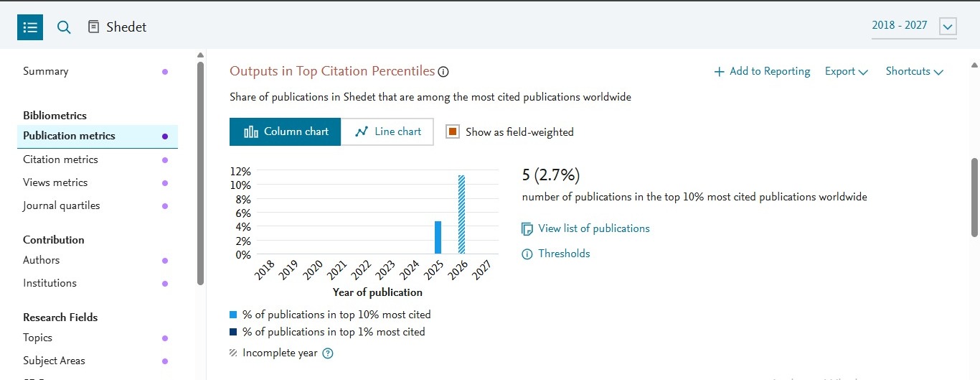Click the dot beside Authors
The image size is (980, 380).
point(165,260)
